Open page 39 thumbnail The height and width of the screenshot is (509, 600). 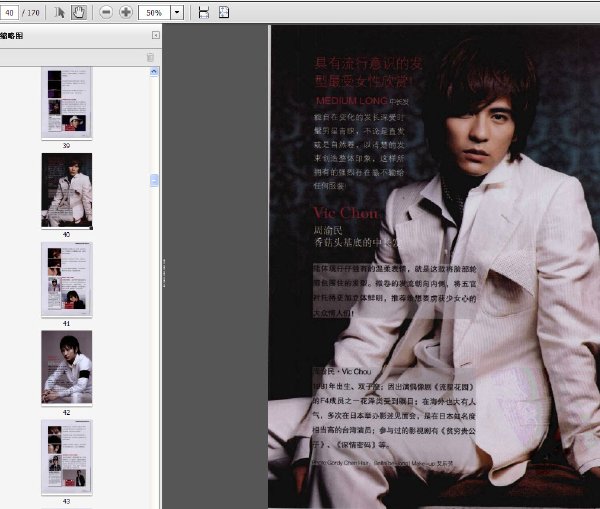(x=67, y=103)
